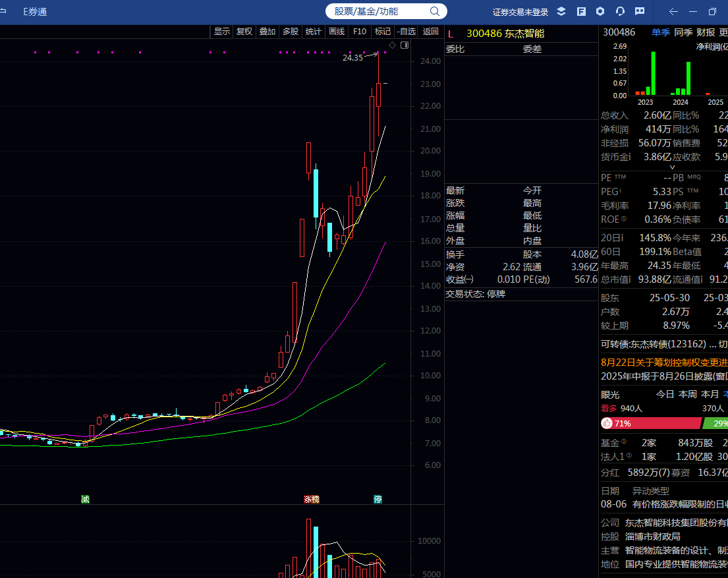Open the headset customer service icon
This screenshot has height=578, width=728.
621,12
